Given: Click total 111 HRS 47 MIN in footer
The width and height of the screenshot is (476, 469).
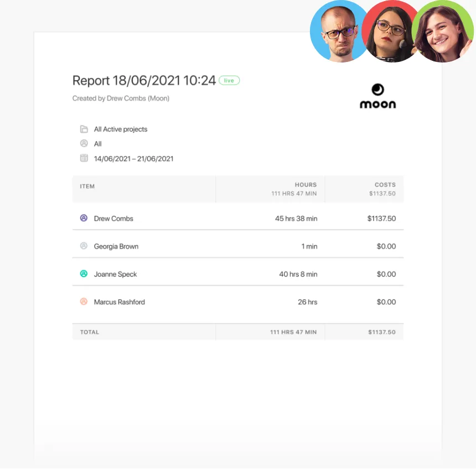Looking at the screenshot, I should 293,332.
